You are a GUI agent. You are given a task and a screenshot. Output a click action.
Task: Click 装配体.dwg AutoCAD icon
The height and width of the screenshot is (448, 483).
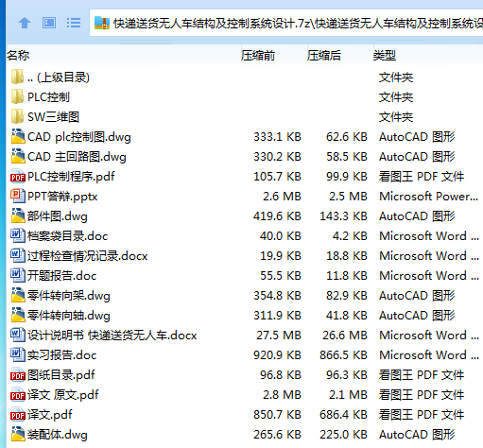click(x=18, y=434)
